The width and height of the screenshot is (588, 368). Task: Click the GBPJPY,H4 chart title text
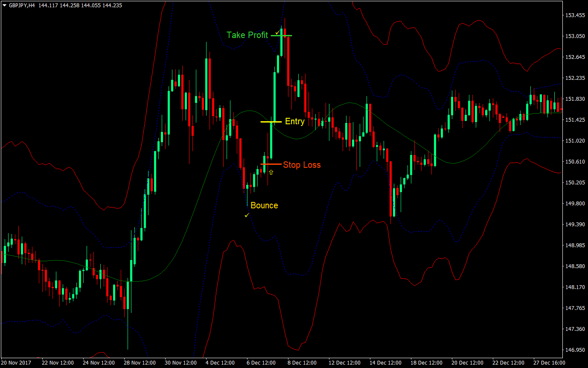23,6
